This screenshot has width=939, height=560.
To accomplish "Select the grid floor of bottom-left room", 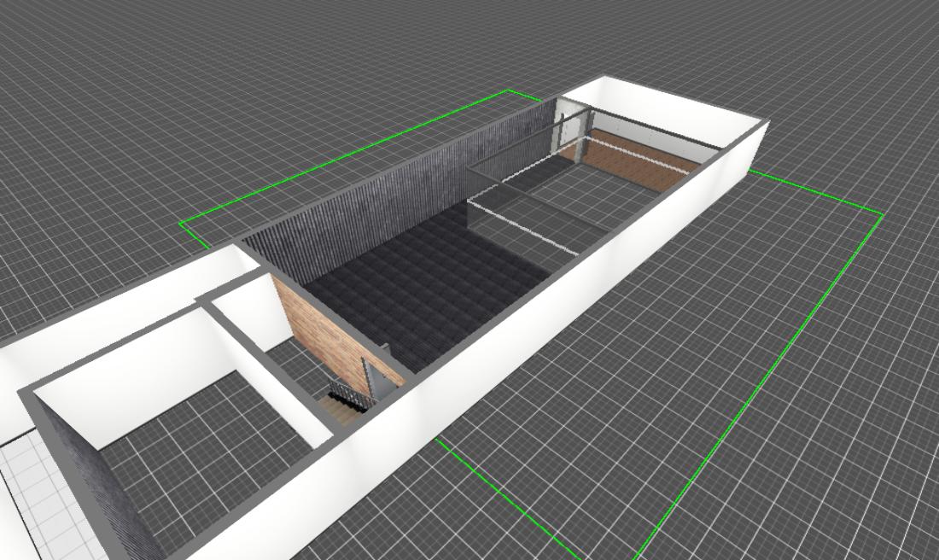I will (x=213, y=452).
